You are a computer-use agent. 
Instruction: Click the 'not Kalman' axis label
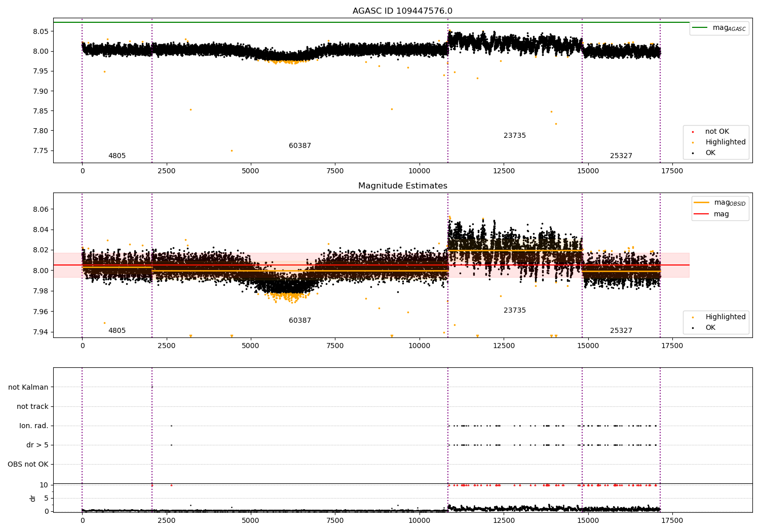point(28,388)
